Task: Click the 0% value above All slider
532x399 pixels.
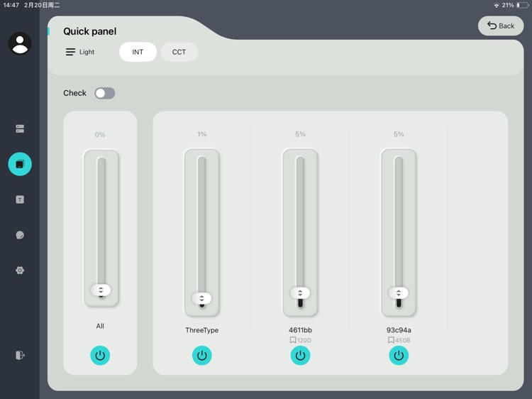Action: point(100,135)
